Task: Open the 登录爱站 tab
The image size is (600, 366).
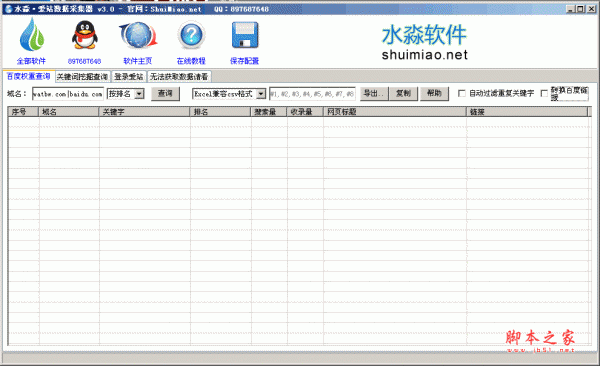Action: tap(129, 77)
